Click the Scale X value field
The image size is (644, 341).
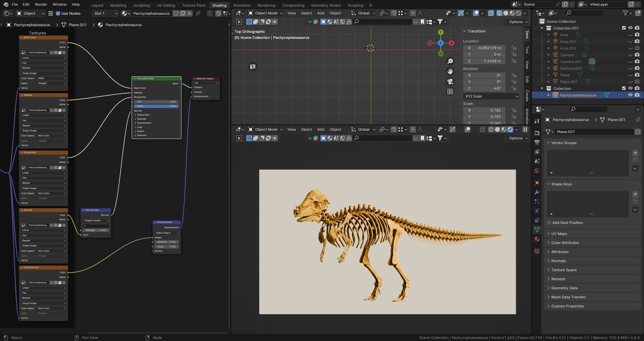[484, 110]
